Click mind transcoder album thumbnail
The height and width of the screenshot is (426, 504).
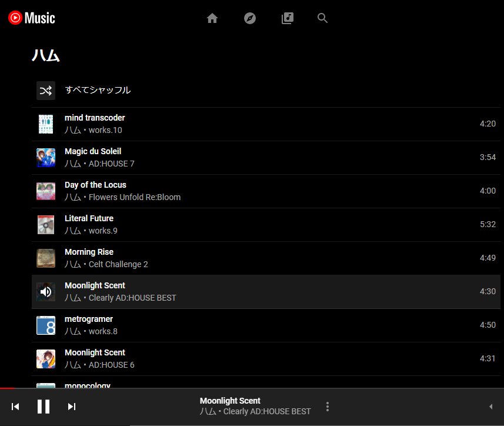pos(46,124)
